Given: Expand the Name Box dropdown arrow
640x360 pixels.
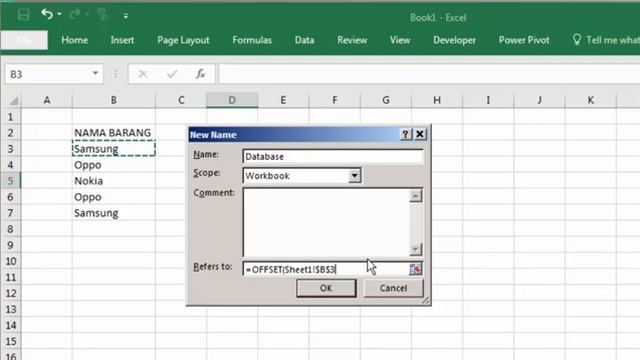Looking at the screenshot, I should pyautogui.click(x=95, y=73).
